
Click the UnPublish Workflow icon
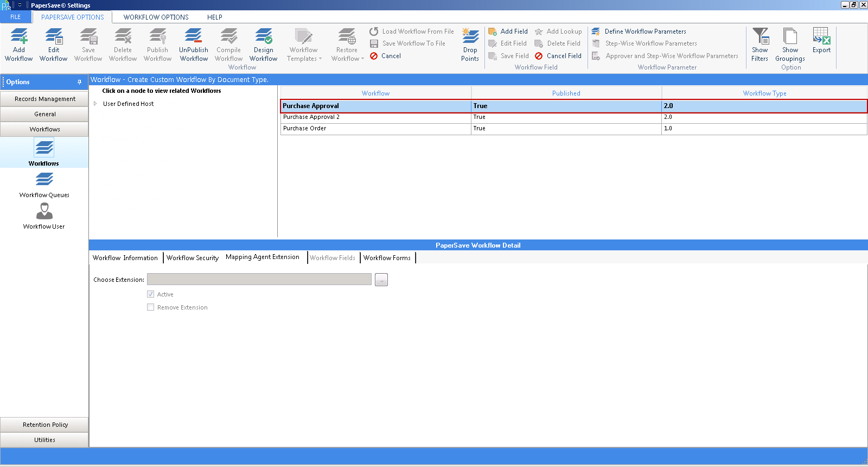(x=194, y=45)
